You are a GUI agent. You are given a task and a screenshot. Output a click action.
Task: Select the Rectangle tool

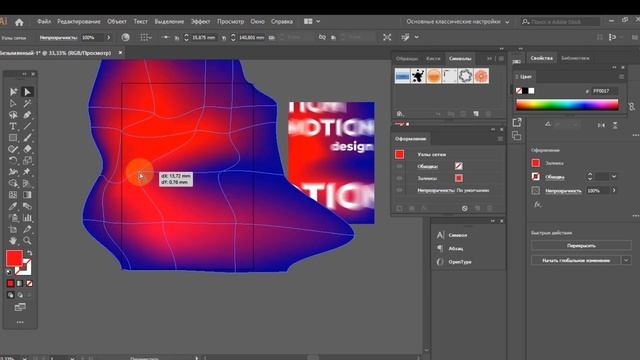coord(13,138)
